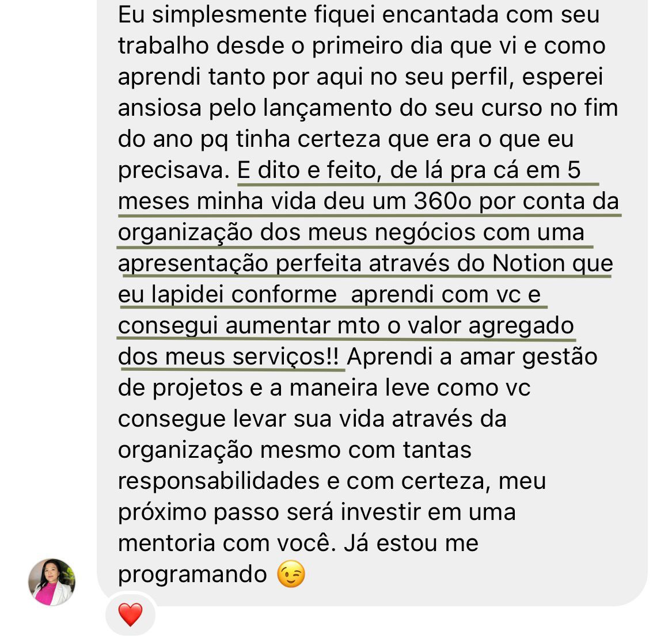Click the phrase 'valor agregado'

click(491, 326)
